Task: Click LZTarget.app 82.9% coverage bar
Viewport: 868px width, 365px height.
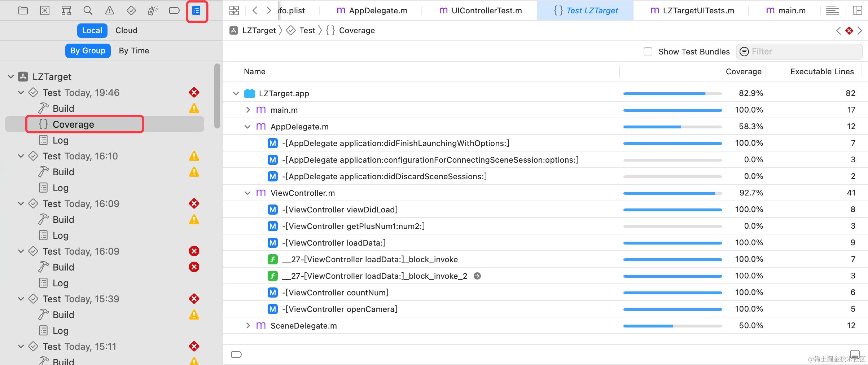Action: coord(672,94)
